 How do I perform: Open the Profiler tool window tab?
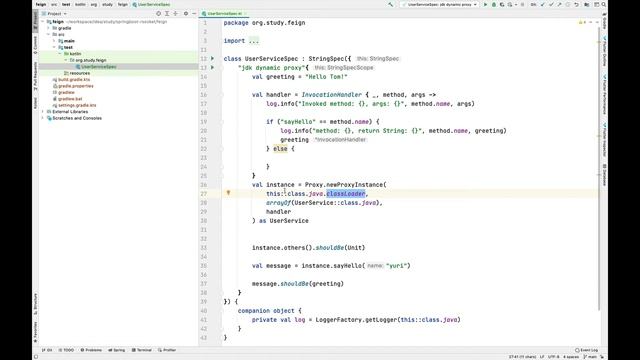(x=167, y=350)
